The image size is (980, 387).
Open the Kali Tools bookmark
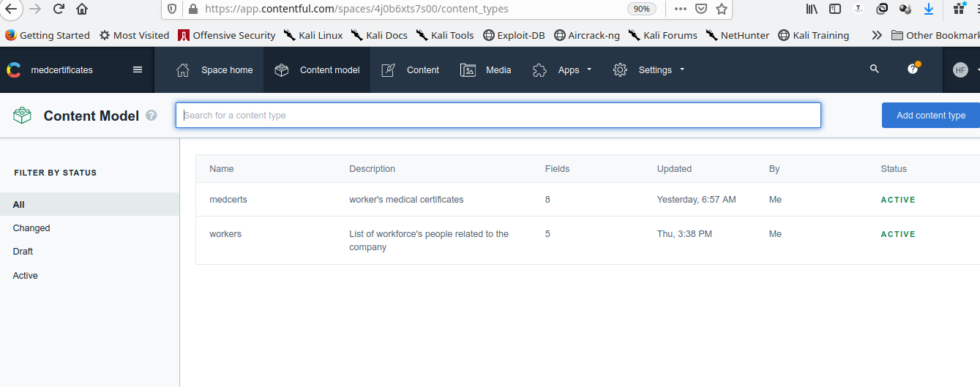[x=445, y=35]
